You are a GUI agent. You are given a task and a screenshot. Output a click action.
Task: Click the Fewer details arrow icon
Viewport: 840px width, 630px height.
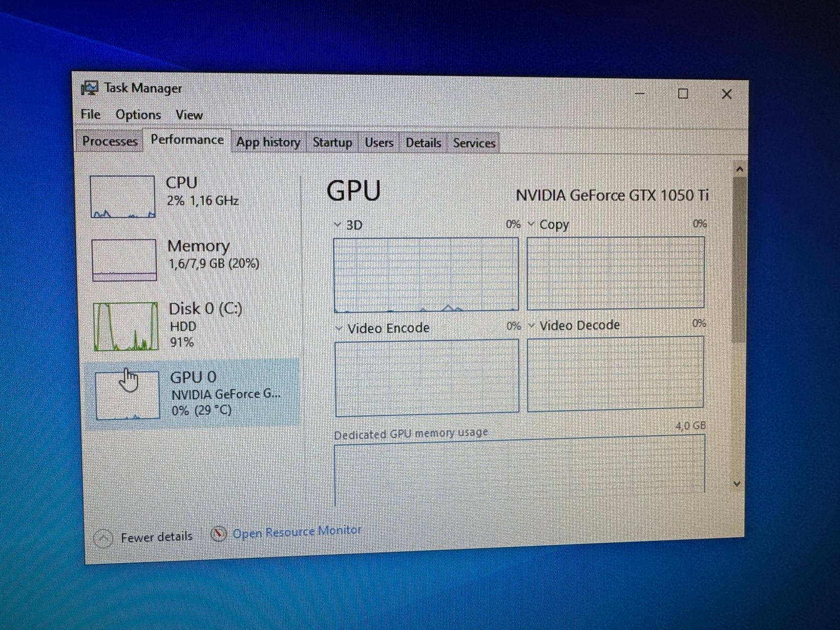click(x=103, y=538)
